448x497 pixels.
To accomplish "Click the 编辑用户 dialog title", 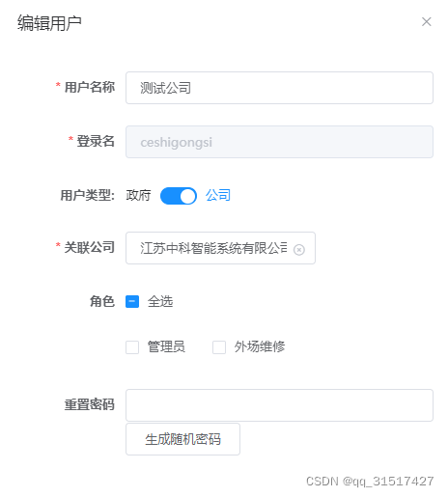I will coord(49,23).
